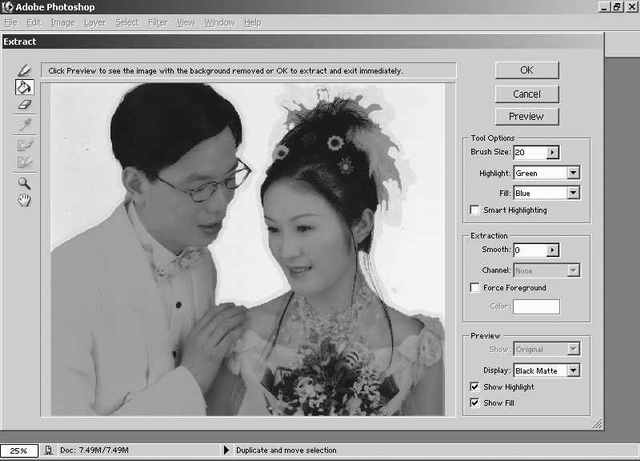Toggle the Show Fill checkbox
The image size is (640, 461).
pyautogui.click(x=475, y=403)
